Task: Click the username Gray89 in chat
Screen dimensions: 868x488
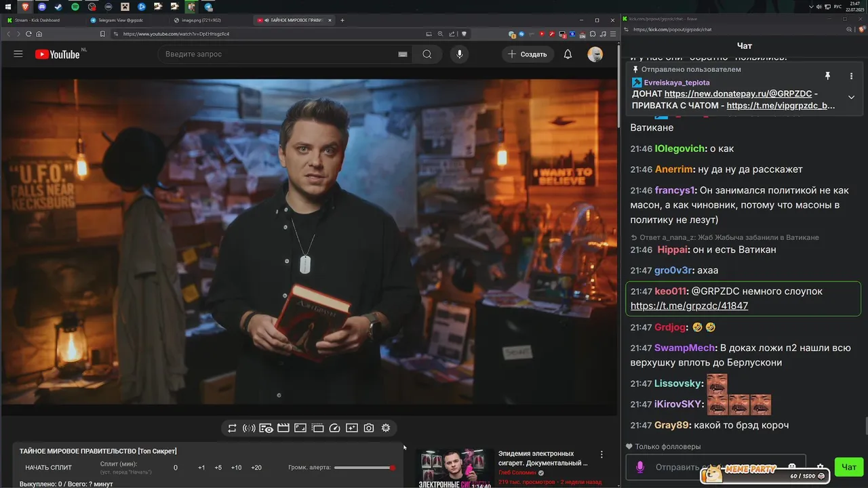Action: [x=672, y=425]
